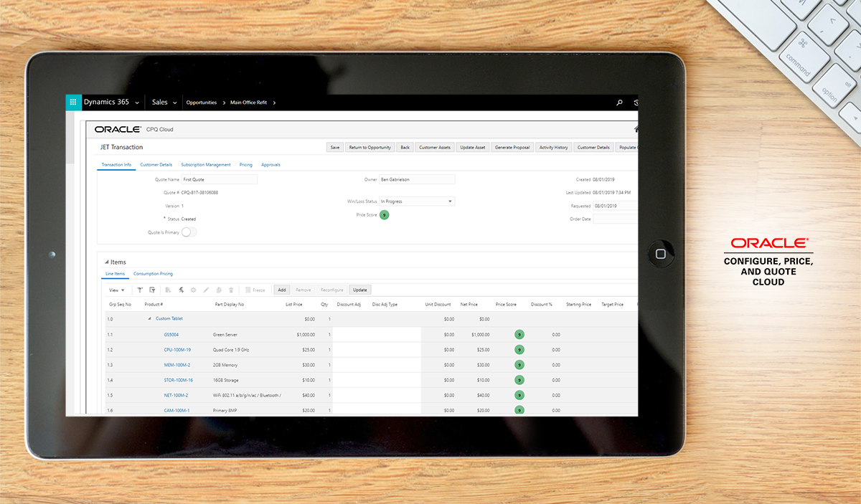Collapse the Items section
The width and height of the screenshot is (861, 504).
tap(107, 262)
